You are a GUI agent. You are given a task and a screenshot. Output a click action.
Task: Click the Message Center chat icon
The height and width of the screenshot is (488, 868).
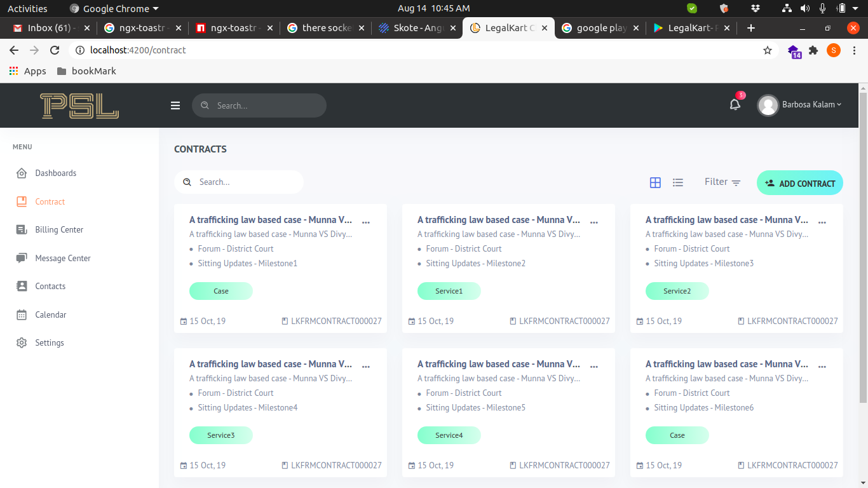22,258
